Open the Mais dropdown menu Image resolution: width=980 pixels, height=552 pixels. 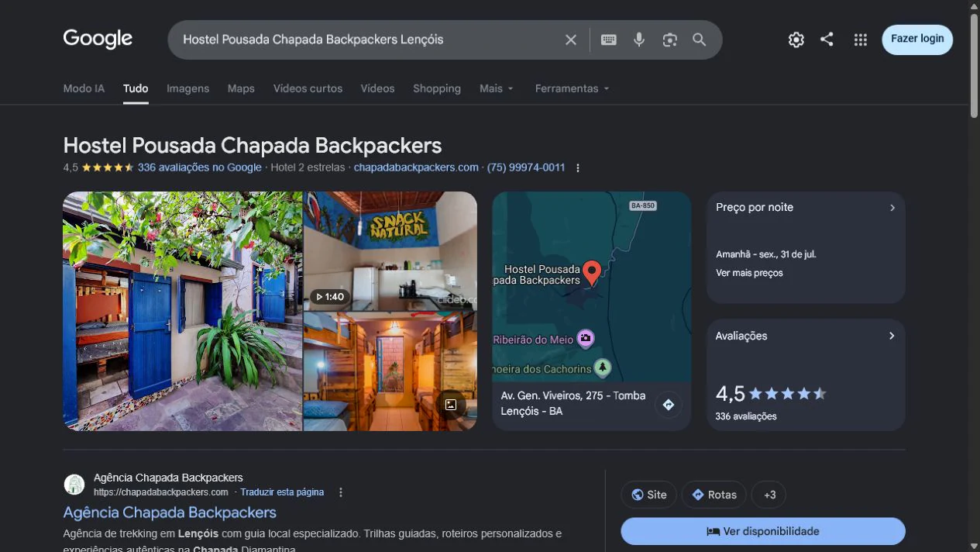click(x=497, y=88)
